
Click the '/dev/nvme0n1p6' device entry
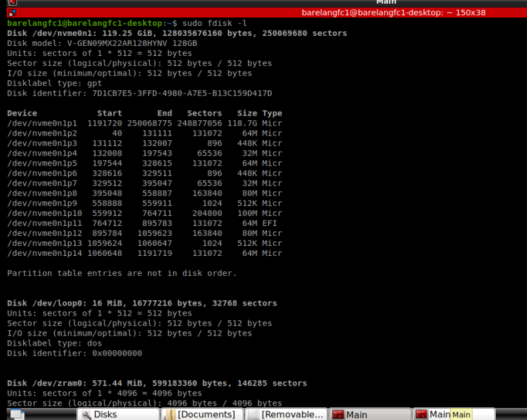click(42, 173)
